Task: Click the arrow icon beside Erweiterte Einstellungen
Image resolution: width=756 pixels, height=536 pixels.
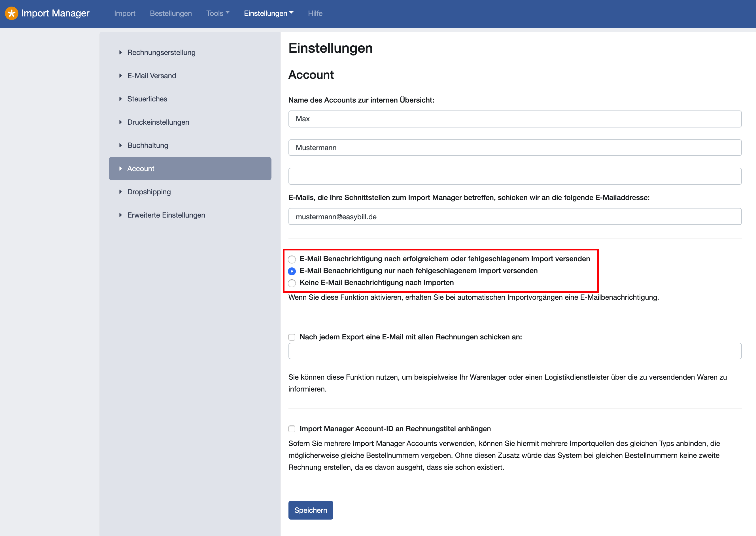Action: (120, 215)
